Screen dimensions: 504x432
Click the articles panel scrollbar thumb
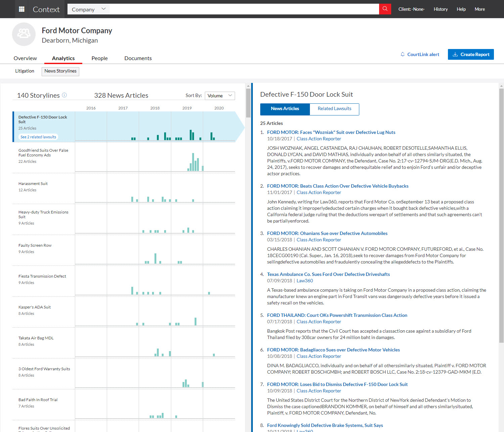point(501,215)
